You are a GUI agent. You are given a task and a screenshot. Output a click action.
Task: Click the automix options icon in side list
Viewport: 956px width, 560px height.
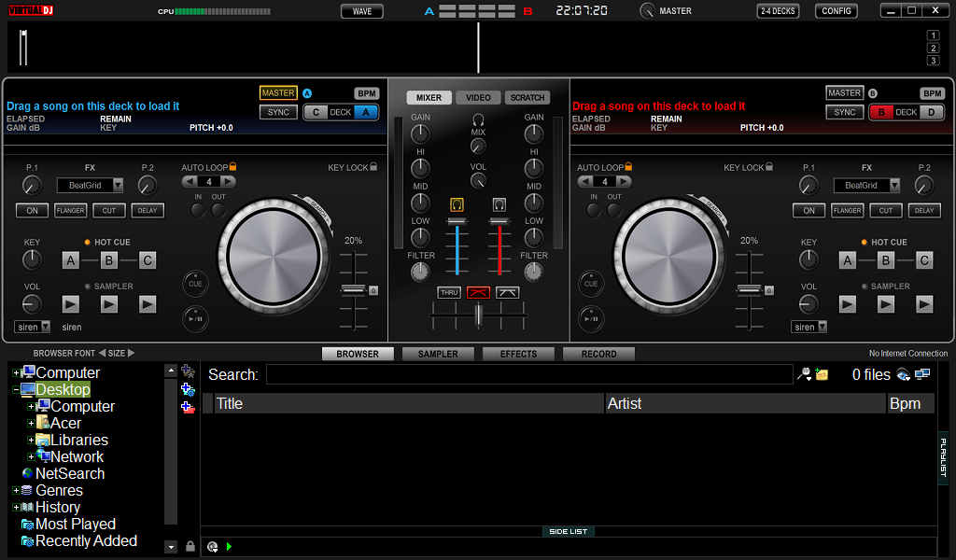pyautogui.click(x=212, y=547)
